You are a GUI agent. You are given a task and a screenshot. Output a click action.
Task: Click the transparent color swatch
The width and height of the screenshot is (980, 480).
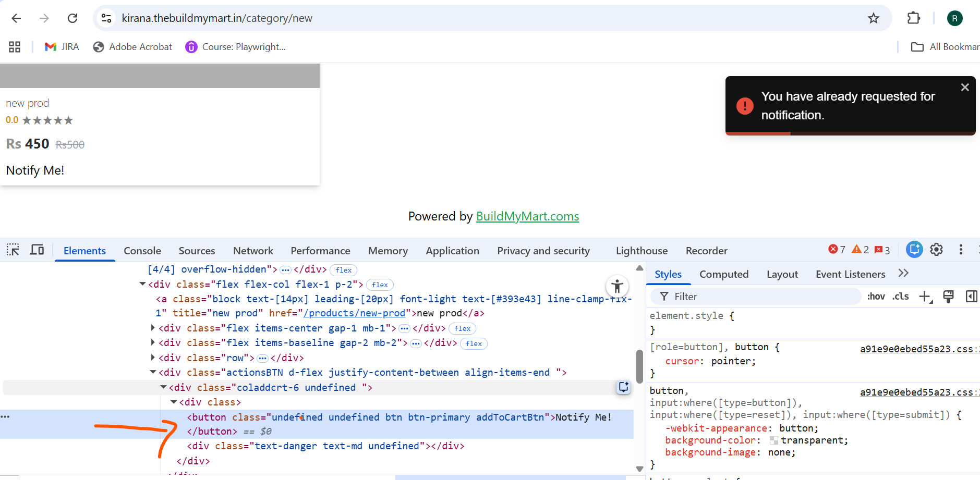click(x=774, y=440)
